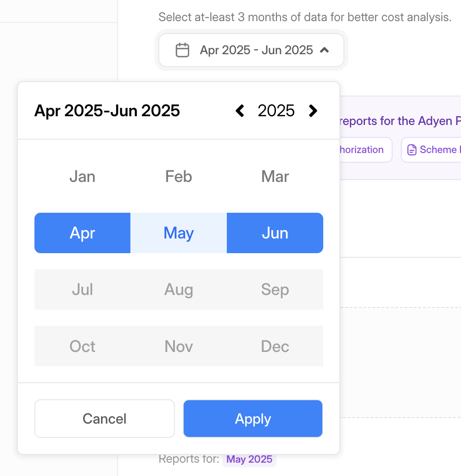
Task: Cancel the month range selection
Action: [105, 419]
